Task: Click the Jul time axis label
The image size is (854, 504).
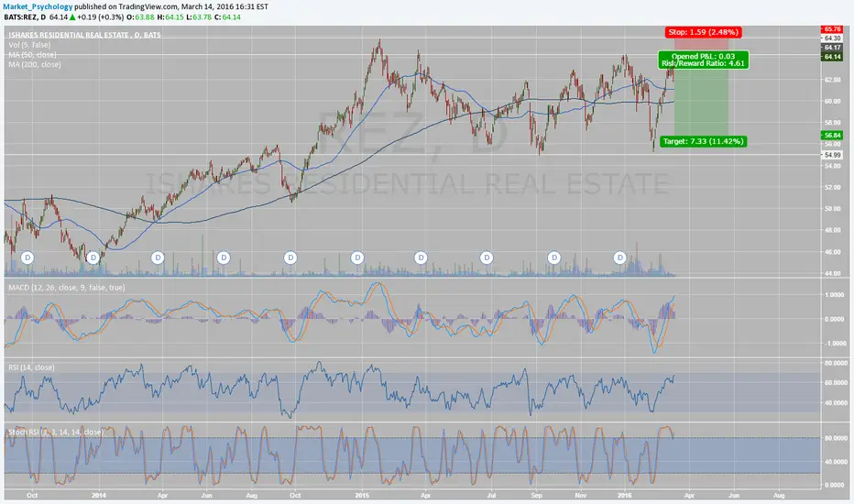Action: (x=491, y=495)
